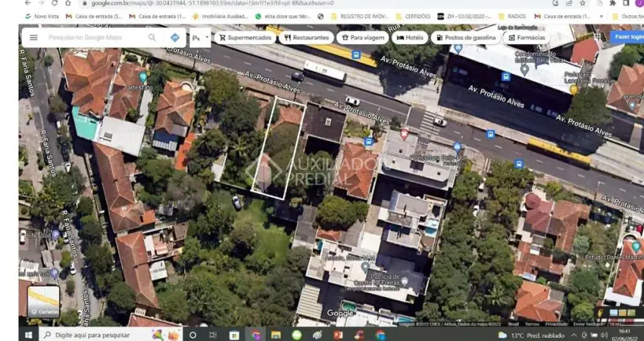Open the CERTIDÕES bookmark folder
This screenshot has height=341, width=644.
pyautogui.click(x=413, y=17)
